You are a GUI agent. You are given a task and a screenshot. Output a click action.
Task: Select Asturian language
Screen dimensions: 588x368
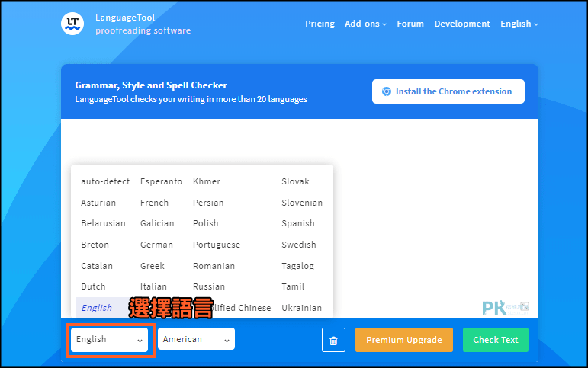[x=98, y=203]
